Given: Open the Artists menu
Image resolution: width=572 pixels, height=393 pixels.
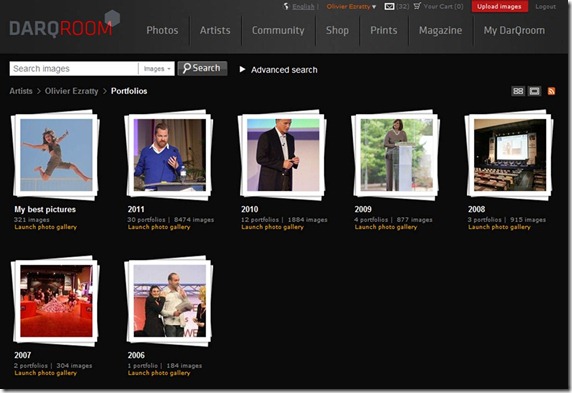Looking at the screenshot, I should [x=215, y=30].
